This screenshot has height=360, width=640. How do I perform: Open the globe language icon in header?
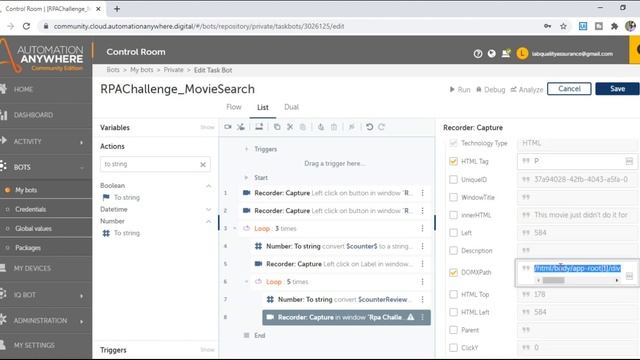click(x=491, y=53)
